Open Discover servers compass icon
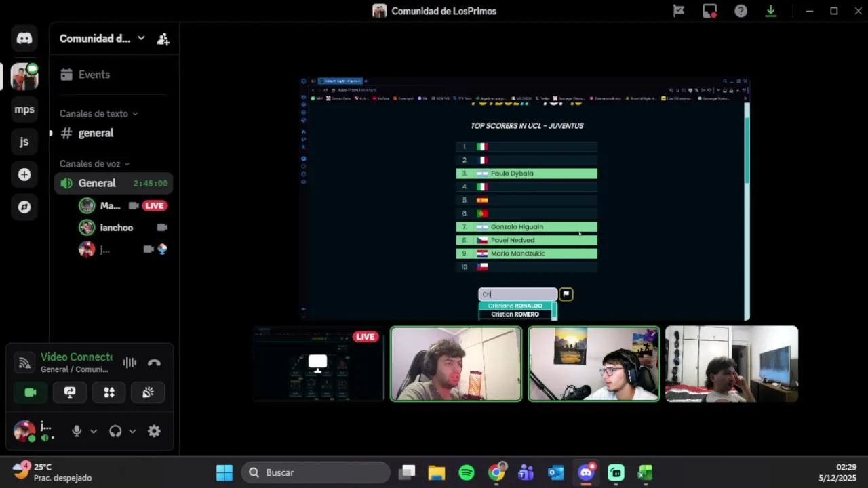The image size is (868, 488). [24, 207]
